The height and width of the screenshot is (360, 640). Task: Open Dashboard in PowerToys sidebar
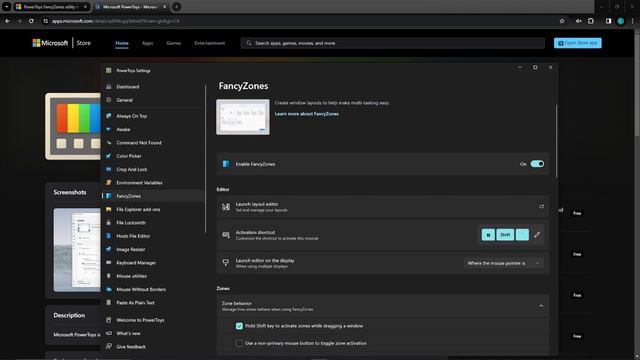point(127,87)
